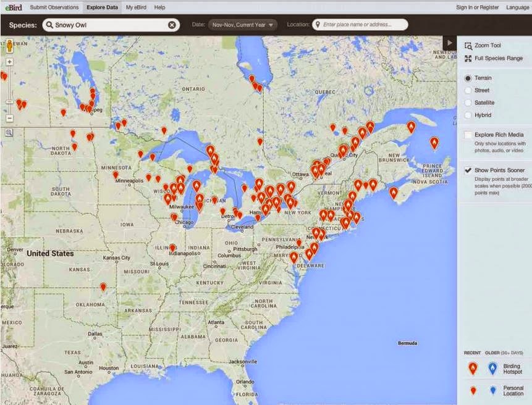This screenshot has width=532, height=405.
Task: Click the recent personal location legend marker
Action: 473,390
